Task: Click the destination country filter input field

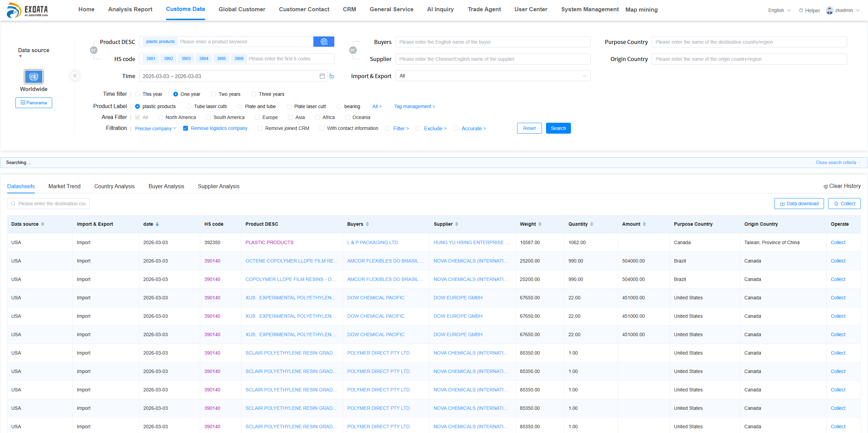Action: coord(48,204)
